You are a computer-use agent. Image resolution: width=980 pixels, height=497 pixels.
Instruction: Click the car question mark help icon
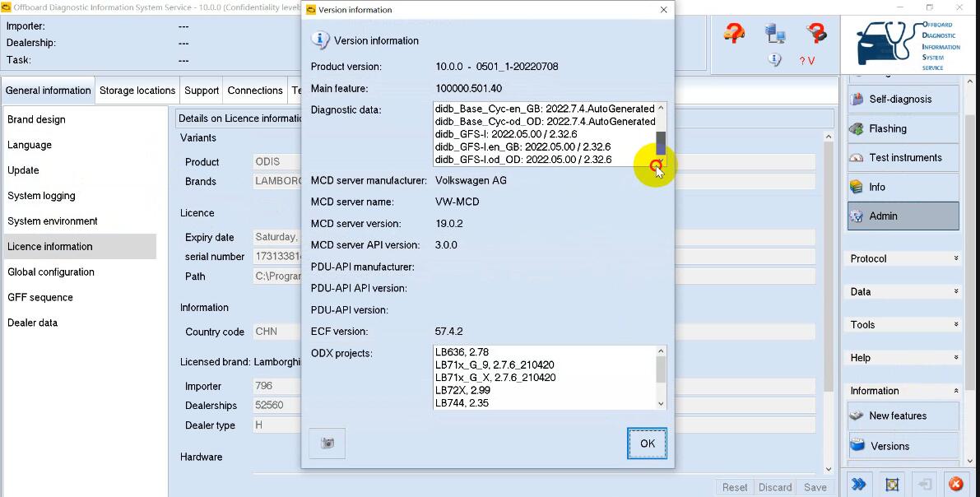(x=734, y=33)
